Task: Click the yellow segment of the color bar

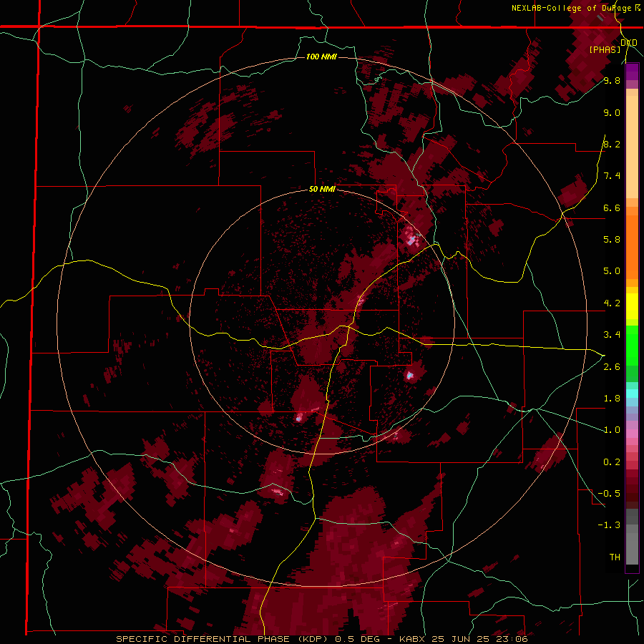Action: (632, 306)
